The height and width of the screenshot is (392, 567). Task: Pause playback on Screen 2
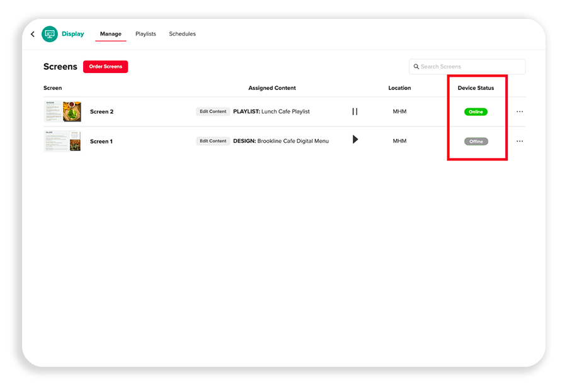355,111
